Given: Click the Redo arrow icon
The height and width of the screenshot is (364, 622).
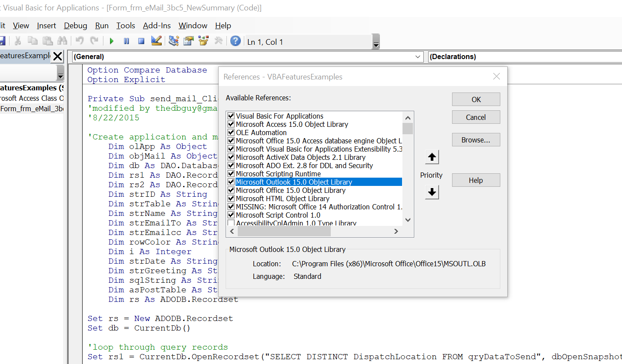Looking at the screenshot, I should tap(94, 41).
